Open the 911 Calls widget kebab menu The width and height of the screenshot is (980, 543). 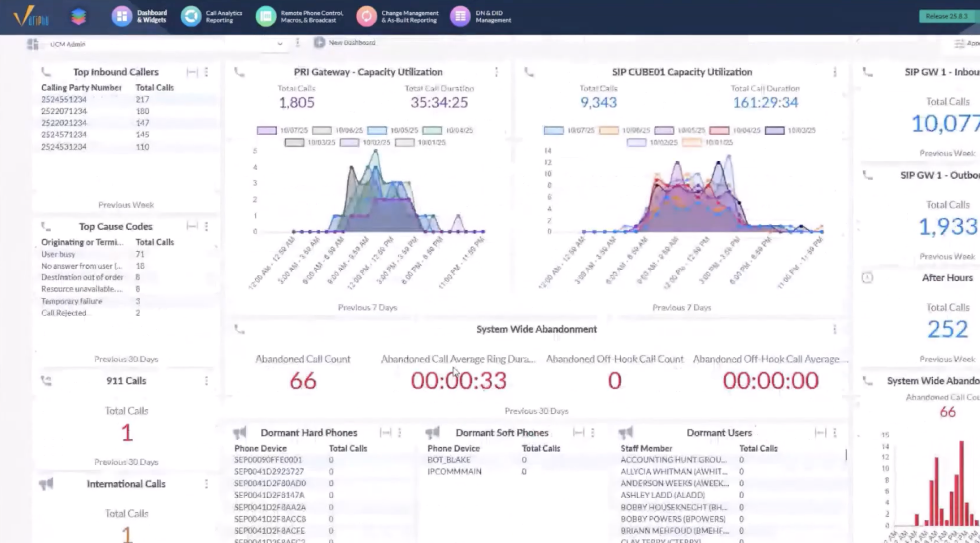pyautogui.click(x=206, y=381)
